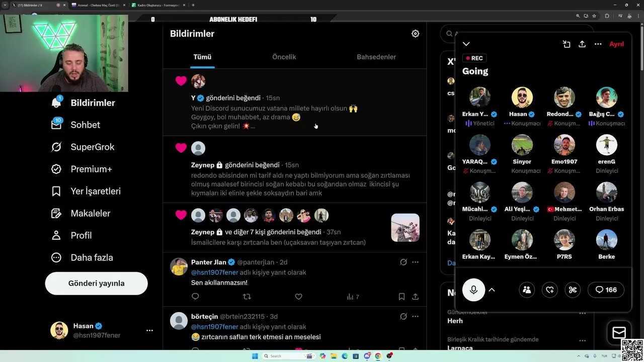
Task: Open Emo1907 participant avatar
Action: pos(564,145)
